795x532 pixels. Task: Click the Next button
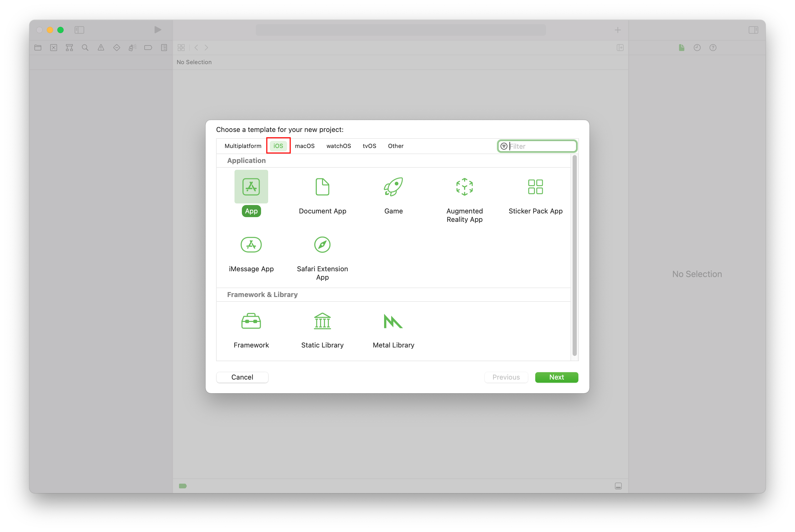point(556,376)
